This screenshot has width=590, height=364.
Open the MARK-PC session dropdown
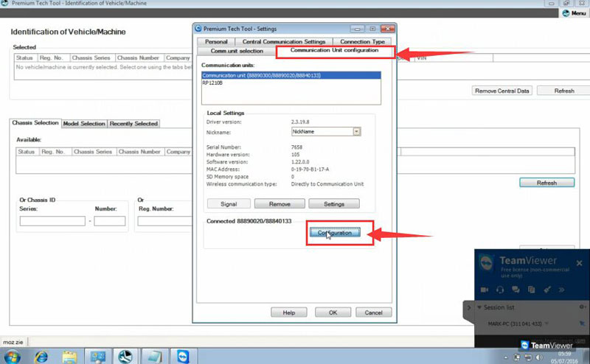546,323
